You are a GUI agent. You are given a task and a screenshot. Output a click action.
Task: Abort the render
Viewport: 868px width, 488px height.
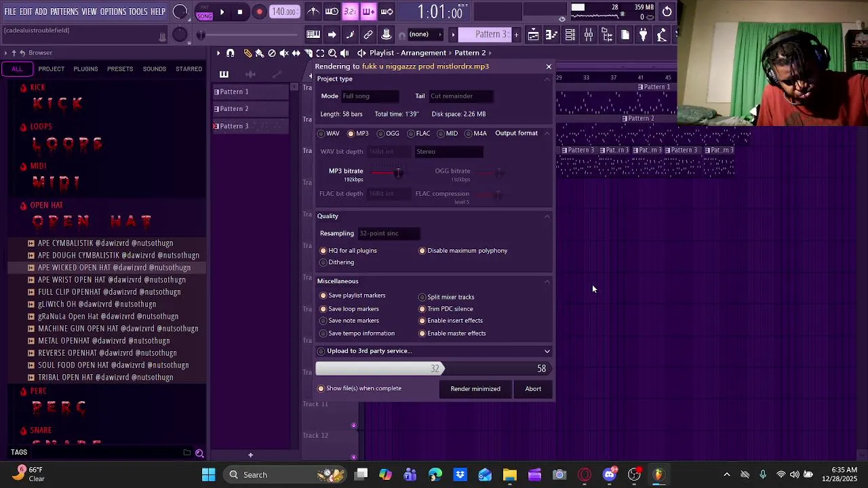point(533,389)
